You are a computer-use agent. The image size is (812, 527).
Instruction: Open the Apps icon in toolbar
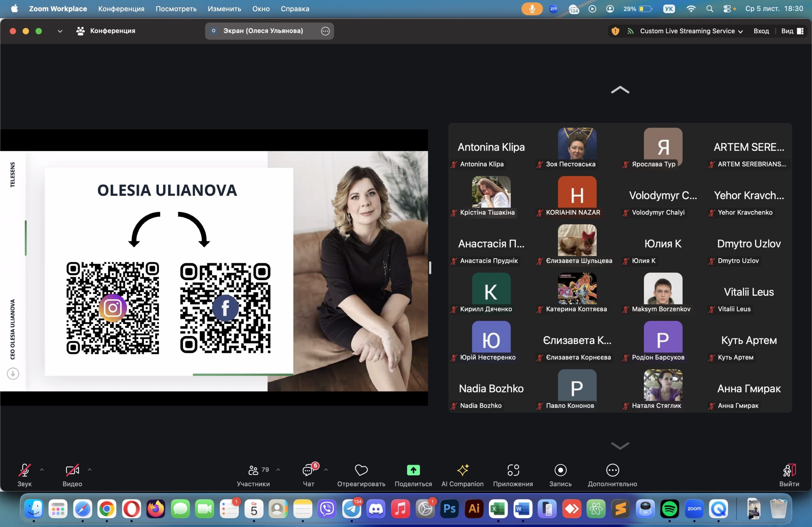pos(513,470)
